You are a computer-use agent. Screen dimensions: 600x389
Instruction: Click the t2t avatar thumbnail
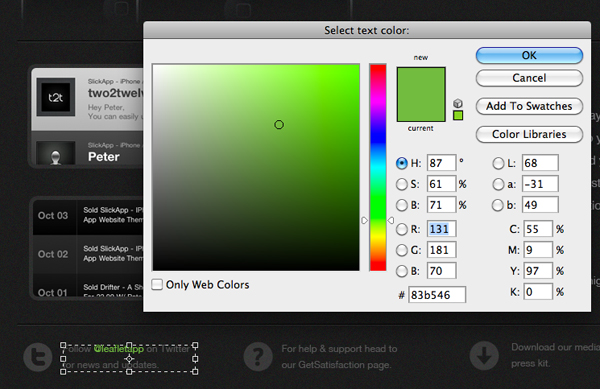56,97
